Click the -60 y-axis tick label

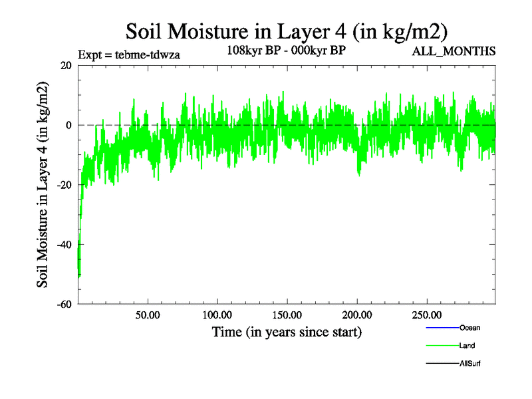point(65,305)
